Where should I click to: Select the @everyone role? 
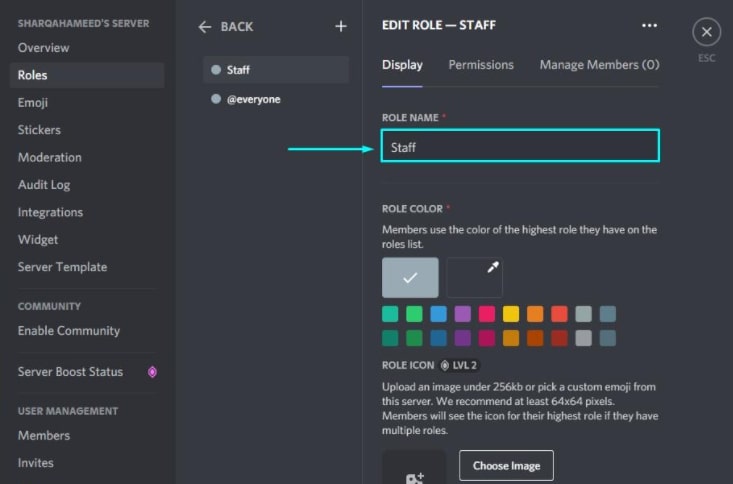click(276, 99)
